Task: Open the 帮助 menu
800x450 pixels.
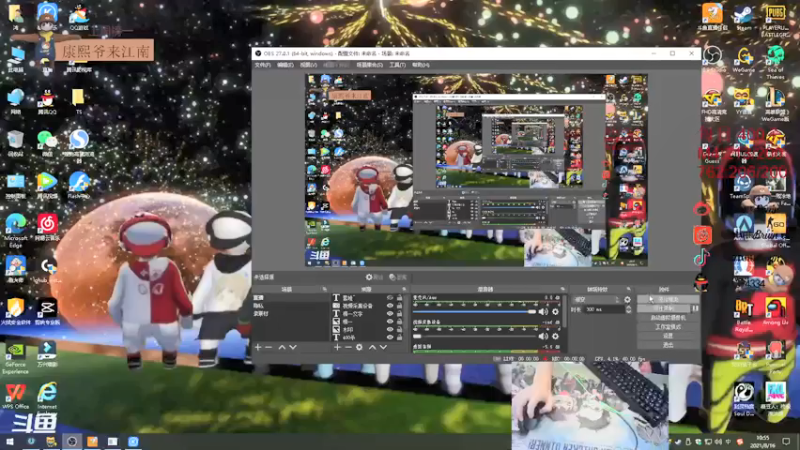Action: coord(420,65)
